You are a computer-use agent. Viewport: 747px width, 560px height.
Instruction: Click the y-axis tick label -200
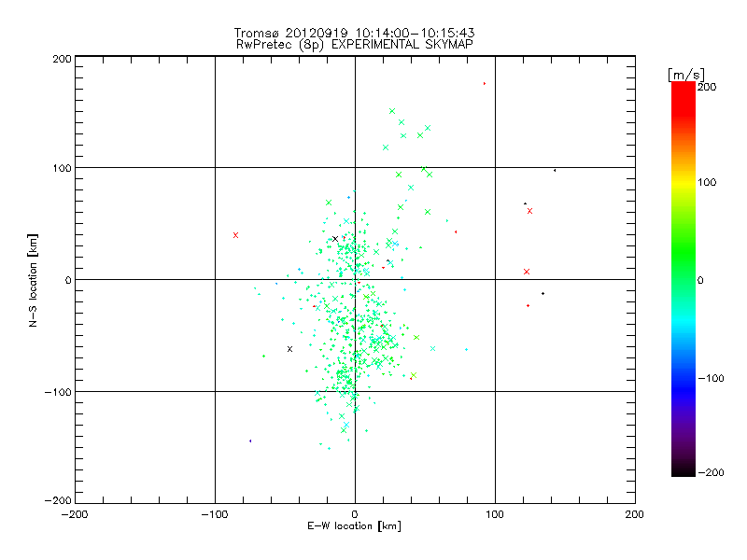(x=58, y=500)
